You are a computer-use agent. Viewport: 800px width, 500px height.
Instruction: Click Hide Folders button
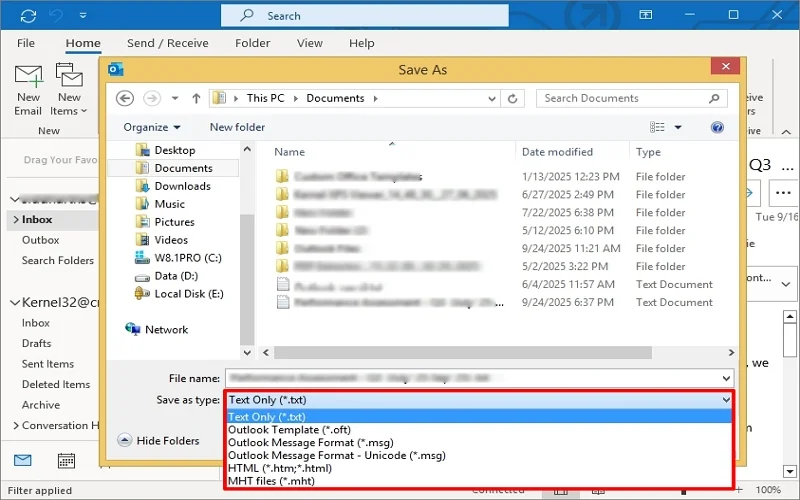(159, 440)
